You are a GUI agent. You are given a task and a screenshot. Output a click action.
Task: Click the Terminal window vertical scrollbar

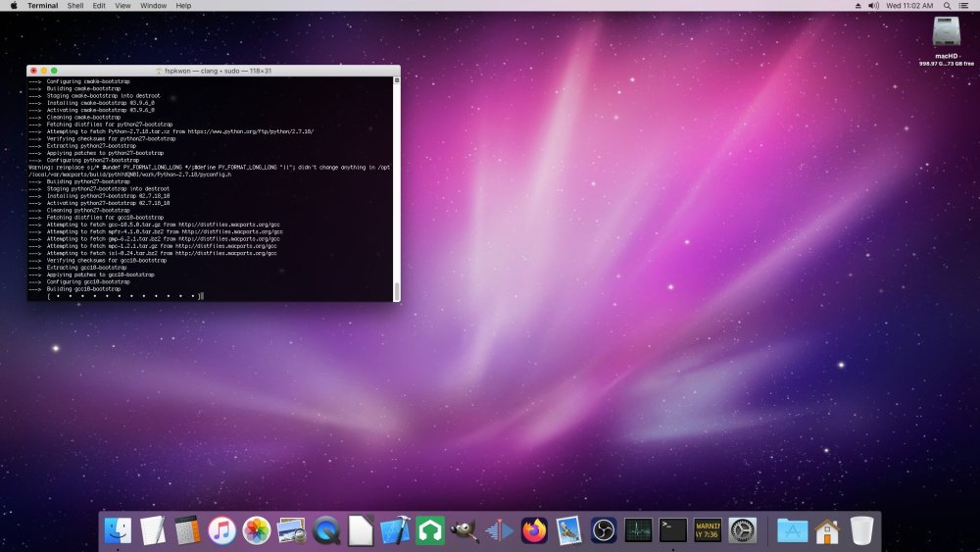pos(396,189)
